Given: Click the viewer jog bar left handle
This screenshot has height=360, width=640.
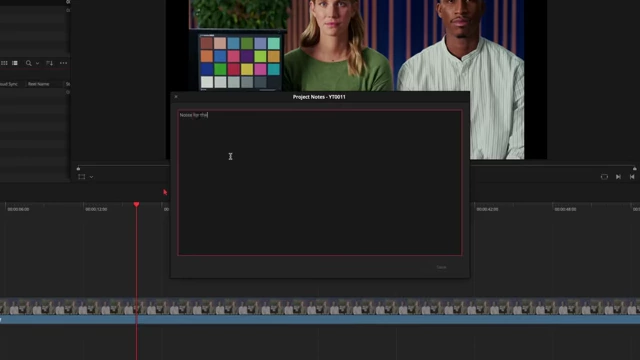Looking at the screenshot, I should [78, 169].
